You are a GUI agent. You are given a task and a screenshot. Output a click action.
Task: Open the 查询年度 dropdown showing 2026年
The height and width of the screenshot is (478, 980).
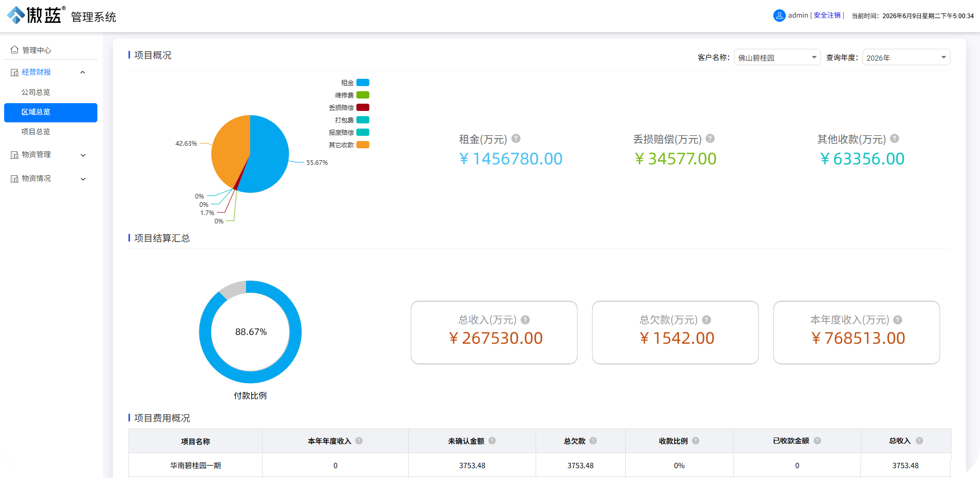[x=906, y=58]
